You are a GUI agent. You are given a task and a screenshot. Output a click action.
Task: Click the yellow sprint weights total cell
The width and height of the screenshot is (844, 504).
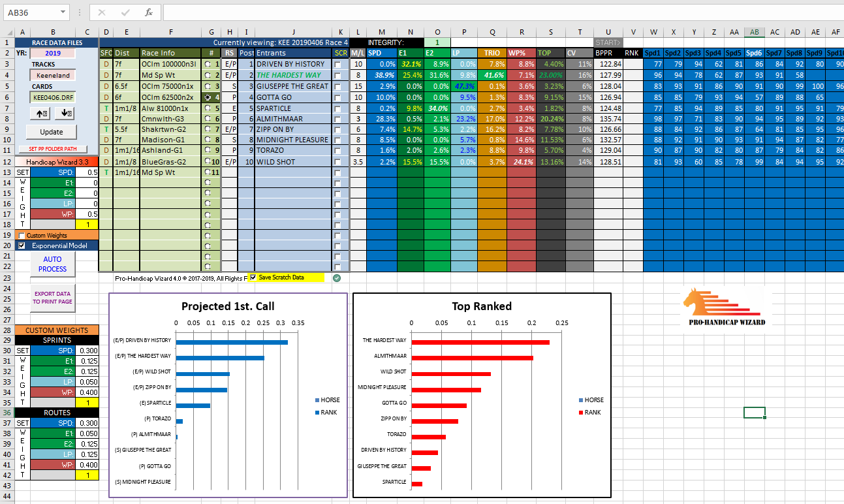tap(86, 403)
